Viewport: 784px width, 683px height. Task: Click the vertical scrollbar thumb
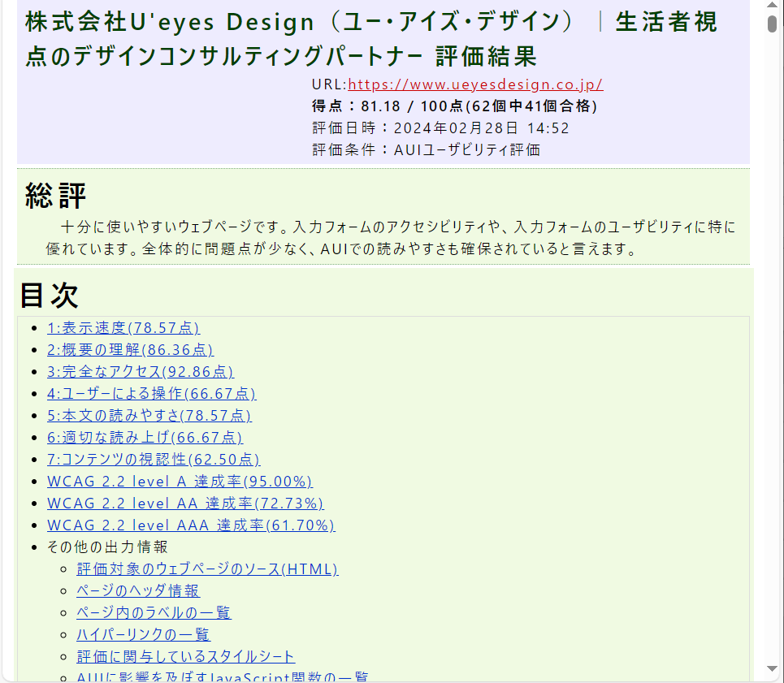(773, 24)
